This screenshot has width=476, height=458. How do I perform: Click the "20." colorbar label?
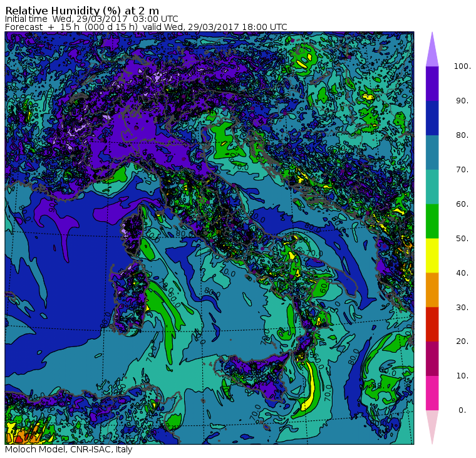coord(462,341)
